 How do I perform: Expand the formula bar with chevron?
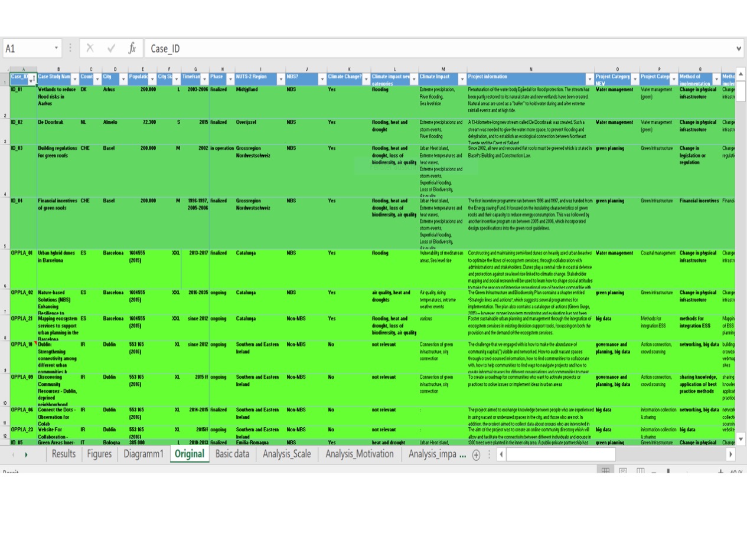tap(739, 48)
